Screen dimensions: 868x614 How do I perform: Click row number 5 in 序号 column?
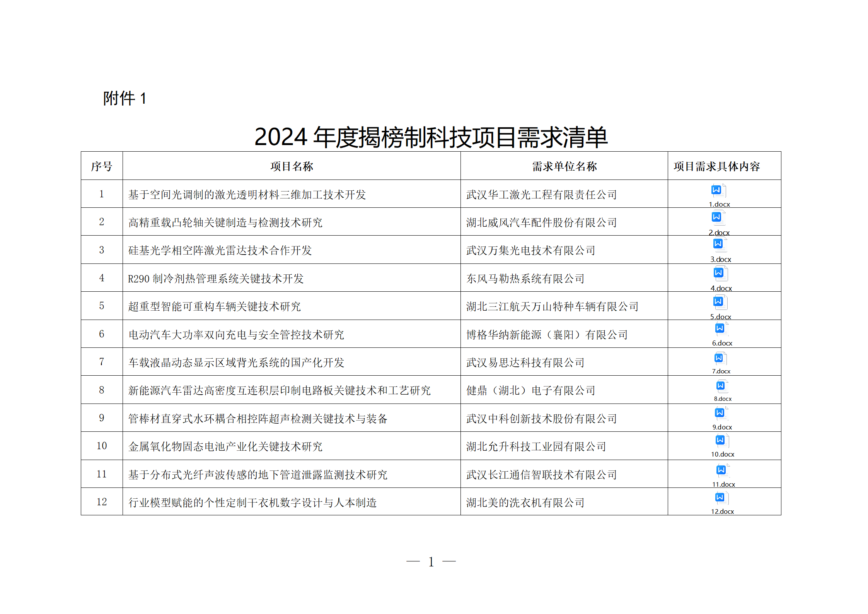[102, 306]
